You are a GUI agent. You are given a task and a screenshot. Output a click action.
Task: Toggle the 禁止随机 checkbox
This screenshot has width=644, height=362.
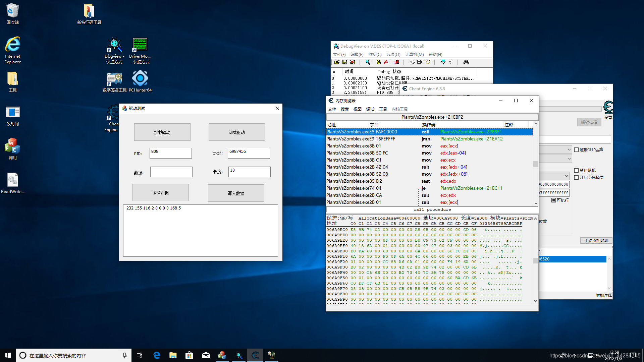(576, 171)
